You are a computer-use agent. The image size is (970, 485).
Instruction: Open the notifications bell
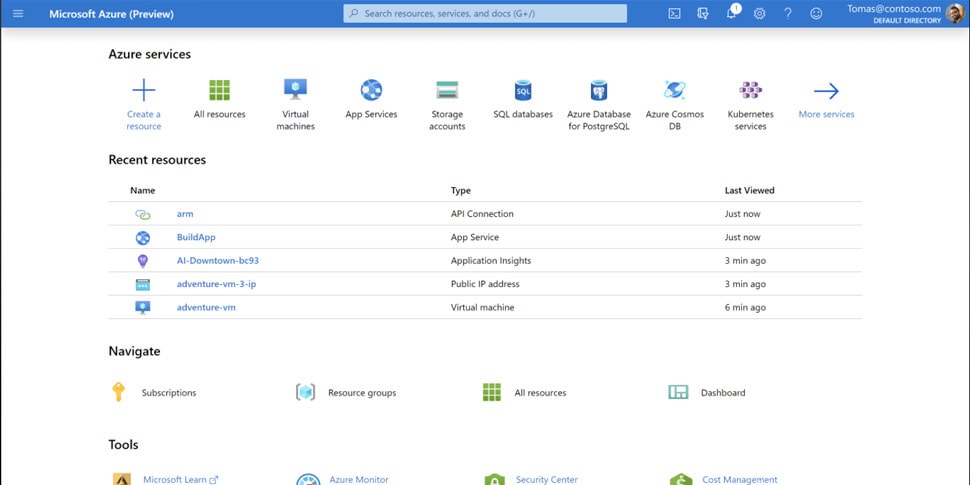[x=731, y=14]
